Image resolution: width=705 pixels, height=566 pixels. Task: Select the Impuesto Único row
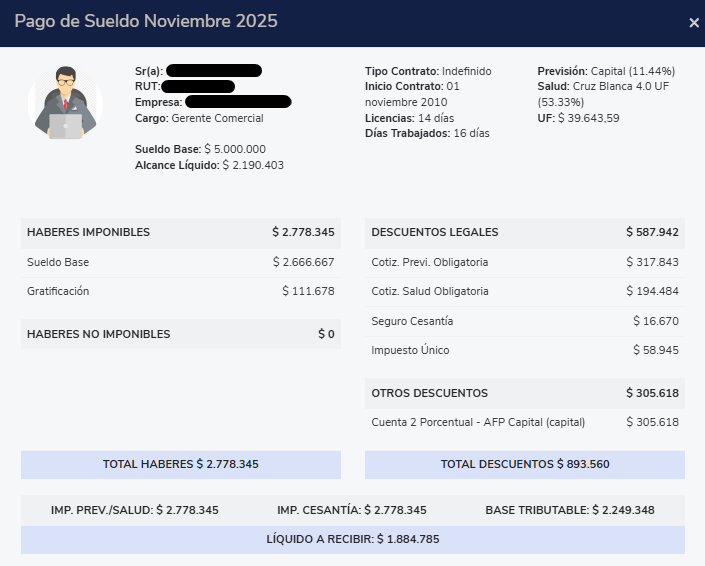(x=524, y=350)
